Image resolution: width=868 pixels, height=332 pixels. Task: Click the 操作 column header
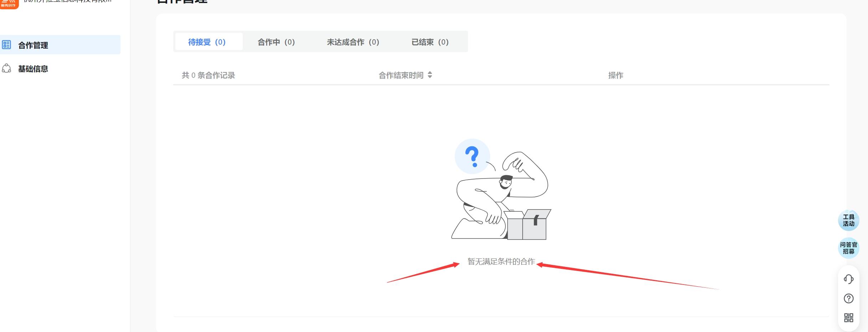point(616,75)
